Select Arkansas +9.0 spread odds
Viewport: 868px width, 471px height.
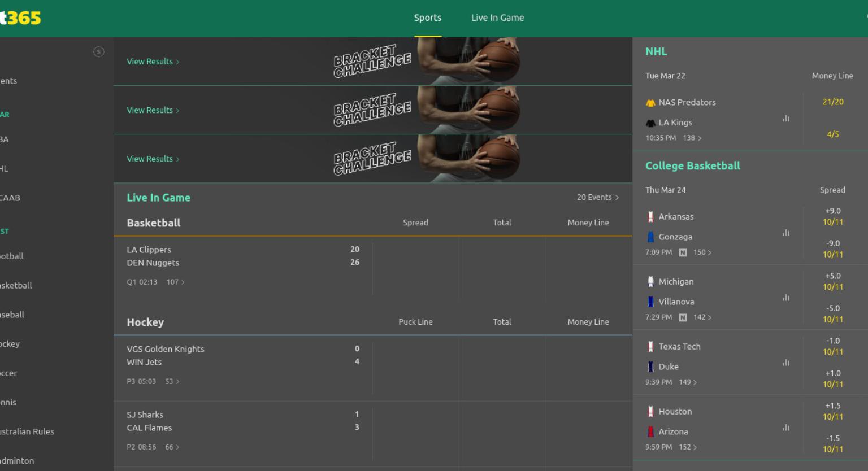pyautogui.click(x=833, y=216)
